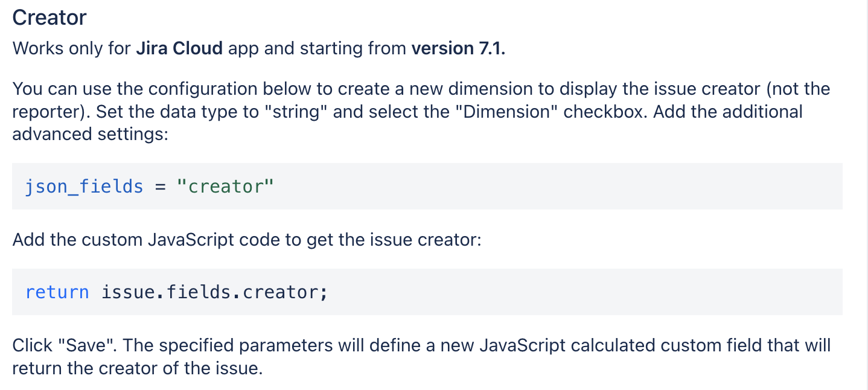Click the bold "Jira Cloud" text
This screenshot has height=390, width=868.
coord(179,48)
